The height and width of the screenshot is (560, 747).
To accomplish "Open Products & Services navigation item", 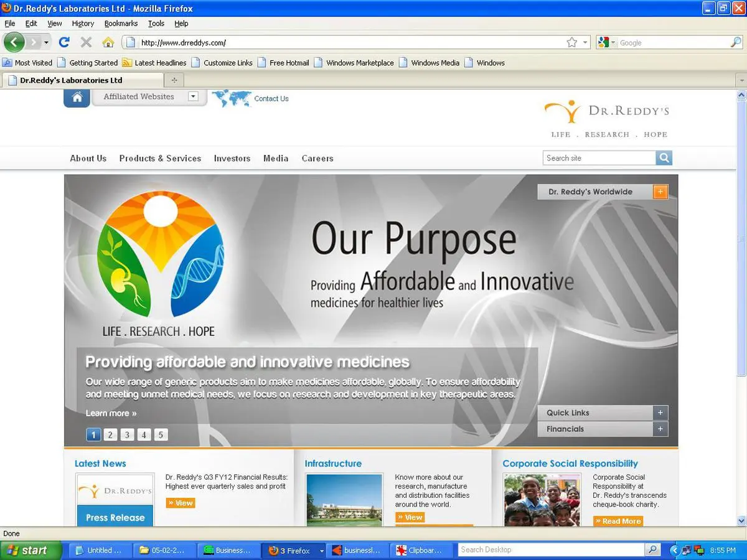I will click(x=160, y=159).
